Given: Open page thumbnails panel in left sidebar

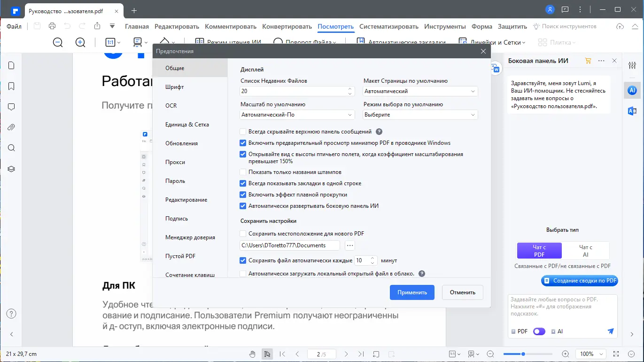Looking at the screenshot, I should pos(11,65).
